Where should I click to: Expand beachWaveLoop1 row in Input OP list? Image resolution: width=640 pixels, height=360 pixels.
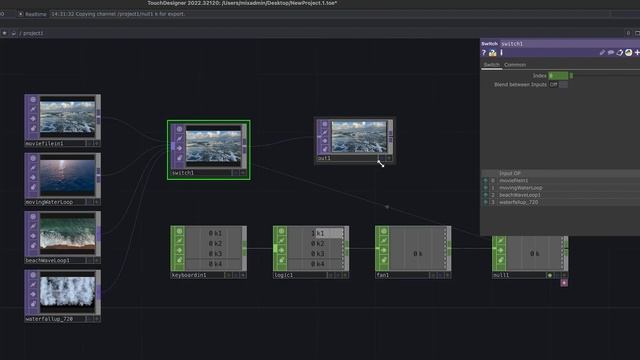point(485,195)
